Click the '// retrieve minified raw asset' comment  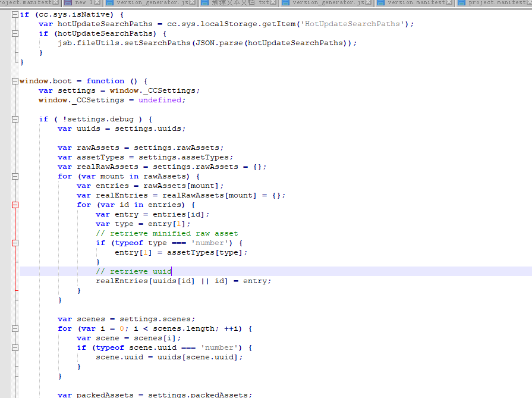coord(166,233)
